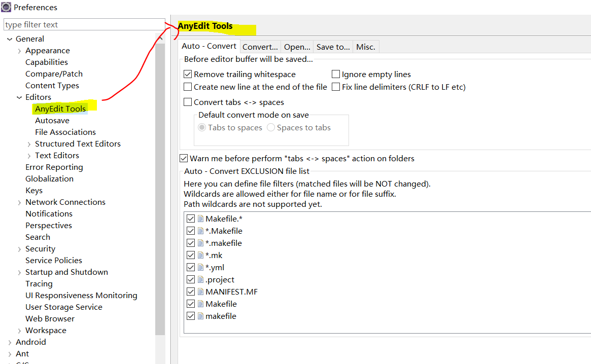
Task: Select the *.Makefile filter text
Action: [224, 231]
